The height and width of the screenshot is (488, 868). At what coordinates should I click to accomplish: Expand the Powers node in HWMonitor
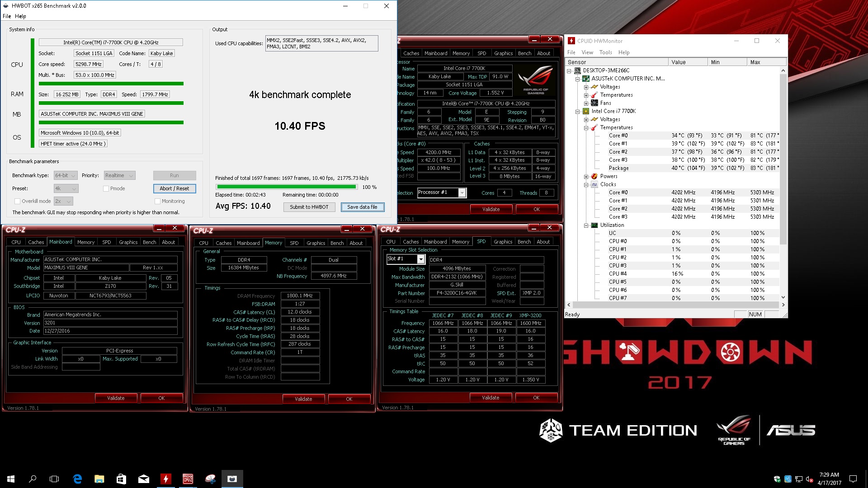click(x=586, y=176)
